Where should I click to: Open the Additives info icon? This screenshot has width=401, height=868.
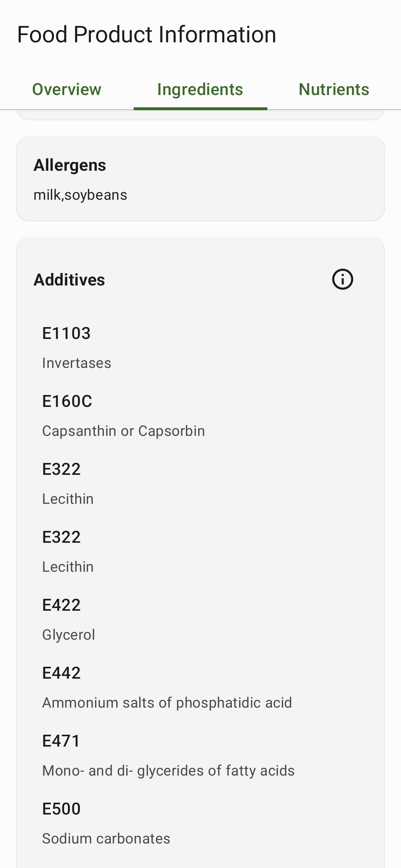(x=342, y=279)
